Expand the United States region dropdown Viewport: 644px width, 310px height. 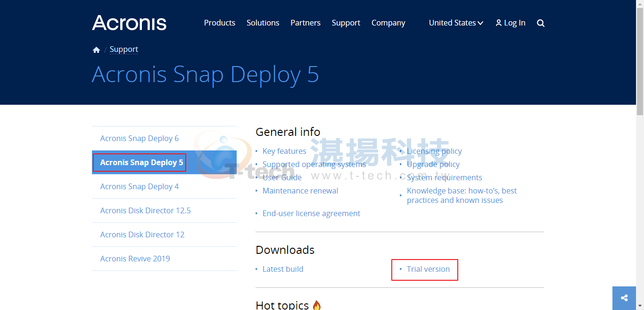tap(456, 23)
